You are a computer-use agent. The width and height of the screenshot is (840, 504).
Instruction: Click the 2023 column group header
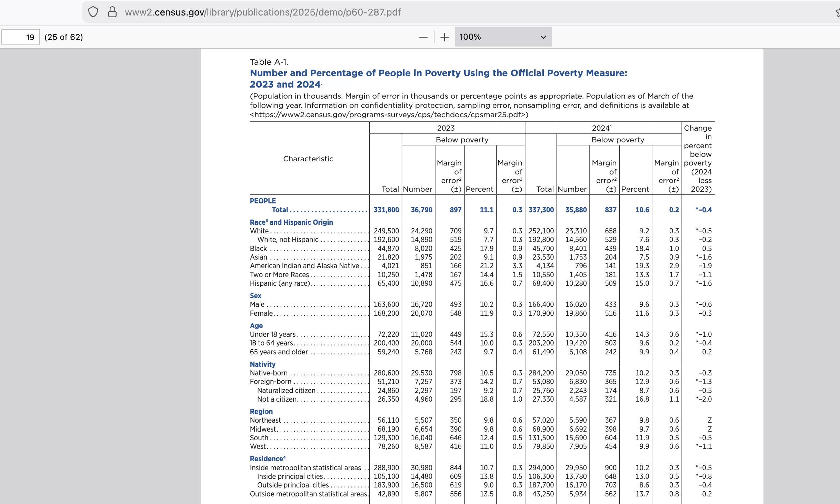click(x=446, y=128)
